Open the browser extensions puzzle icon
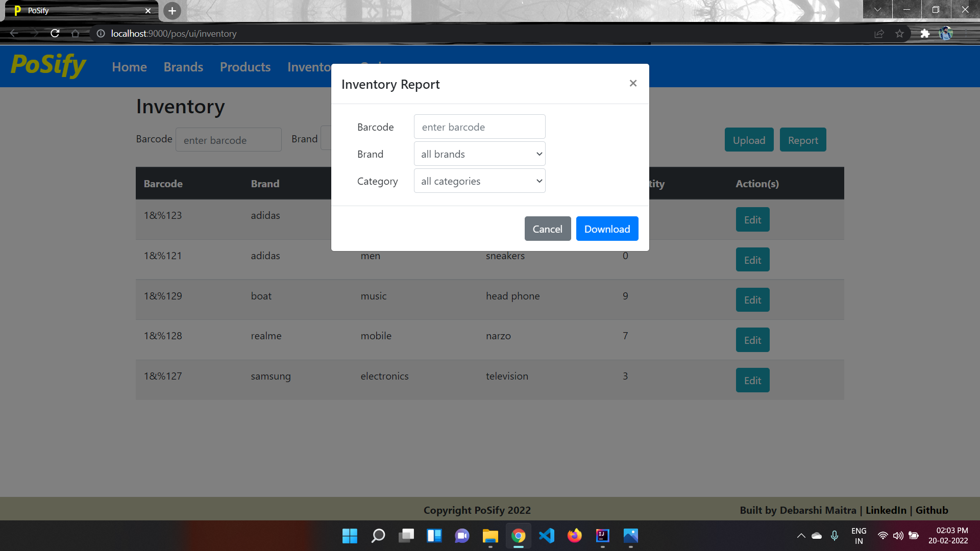This screenshot has width=980, height=551. pos(924,34)
